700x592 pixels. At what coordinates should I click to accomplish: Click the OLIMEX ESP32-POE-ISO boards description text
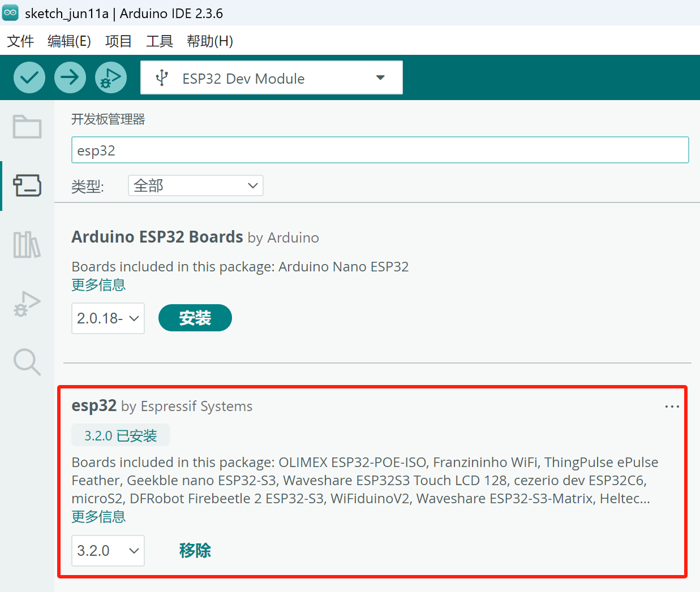pyautogui.click(x=365, y=481)
